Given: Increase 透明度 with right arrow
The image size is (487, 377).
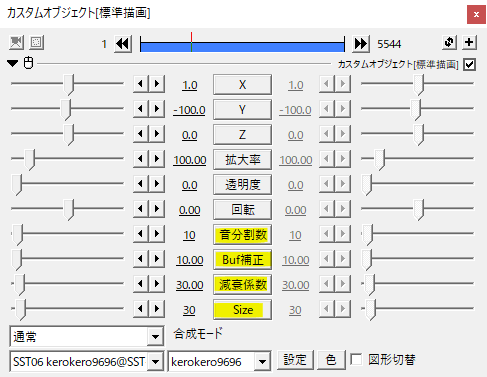Looking at the screenshot, I should (x=157, y=184).
